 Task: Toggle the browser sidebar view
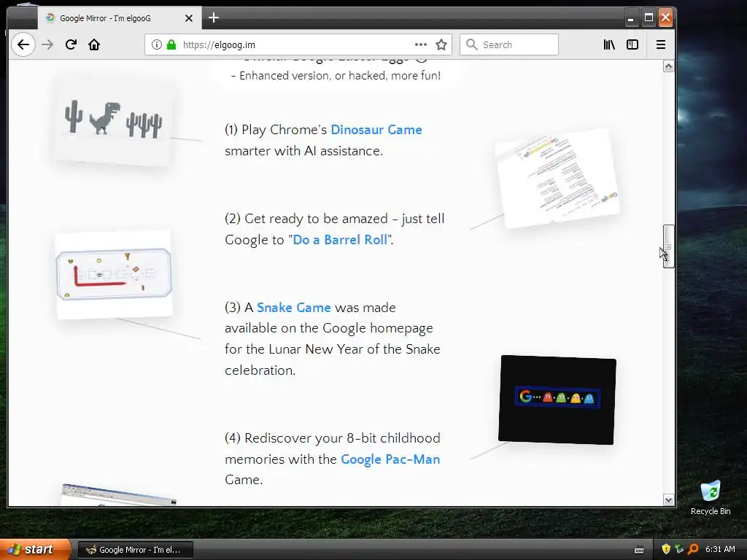632,44
